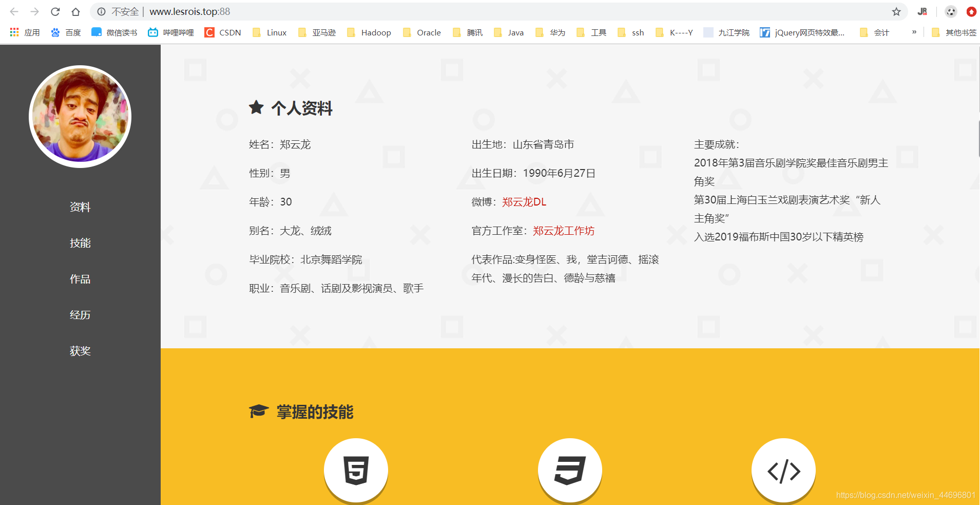Expand the Hadoop bookmark folder
Image resolution: width=980 pixels, height=505 pixels.
(369, 32)
